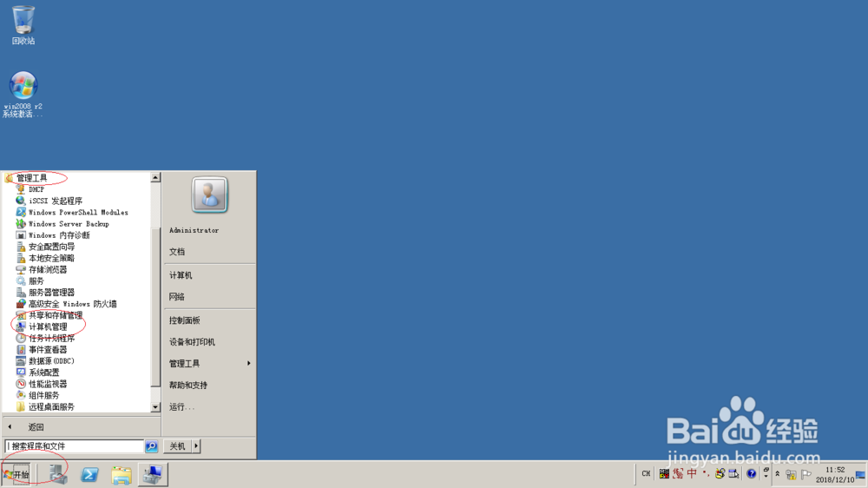The image size is (868, 488).
Task: Open 存储浏览器
Action: (x=42, y=270)
